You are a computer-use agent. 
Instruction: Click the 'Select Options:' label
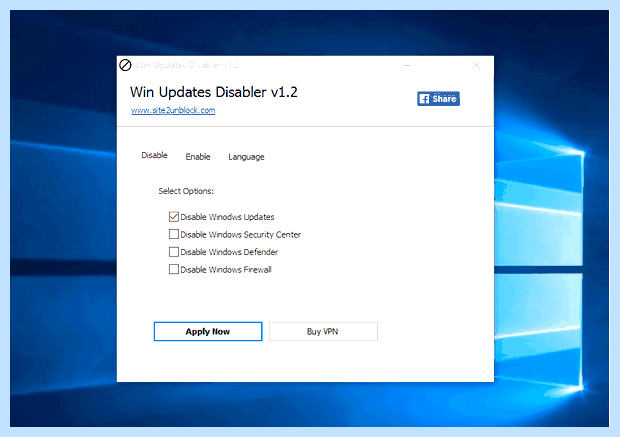pyautogui.click(x=186, y=191)
